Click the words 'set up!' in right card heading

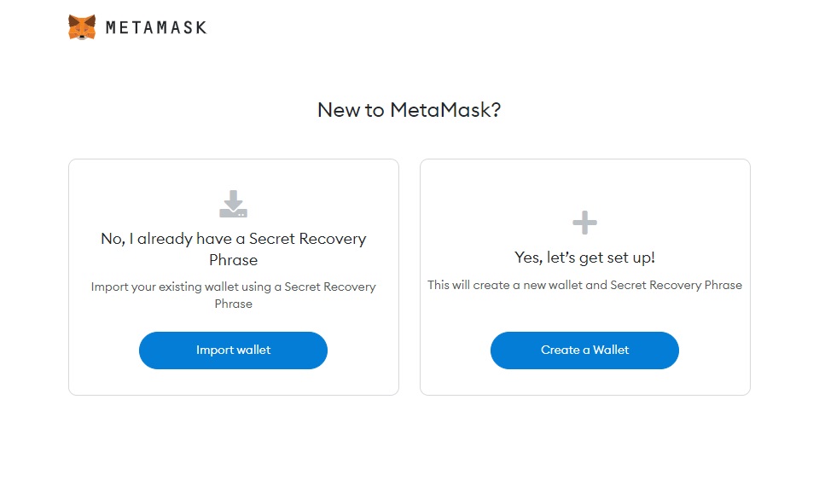pos(630,258)
